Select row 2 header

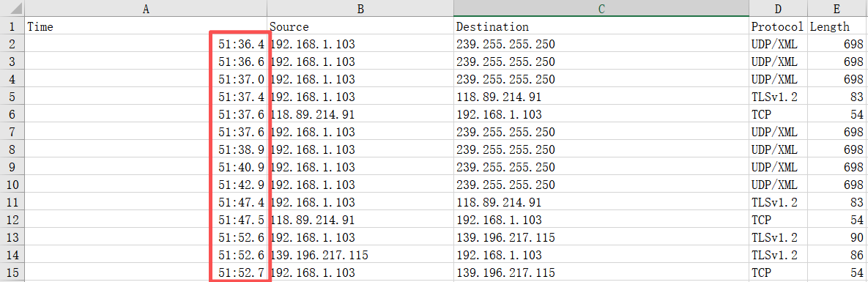[12, 43]
